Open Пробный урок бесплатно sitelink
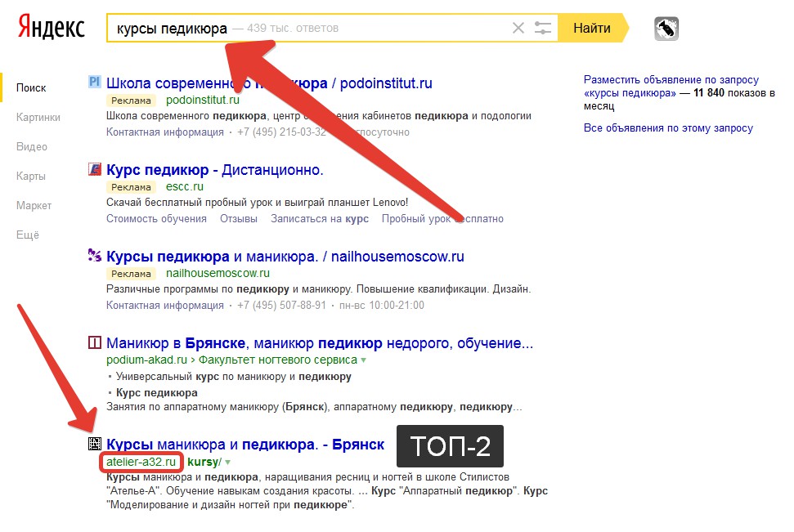Viewport: 794px width, 532px height. coord(442,219)
